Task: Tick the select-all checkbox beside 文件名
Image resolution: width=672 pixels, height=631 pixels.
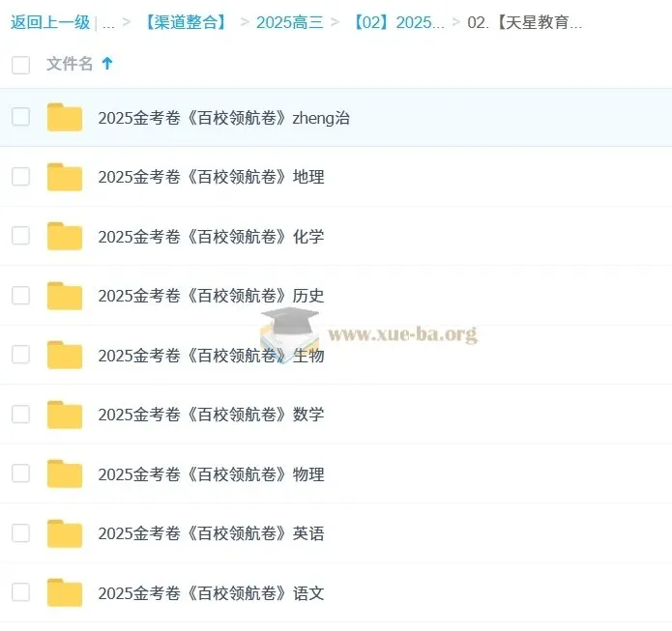Action: click(x=20, y=65)
